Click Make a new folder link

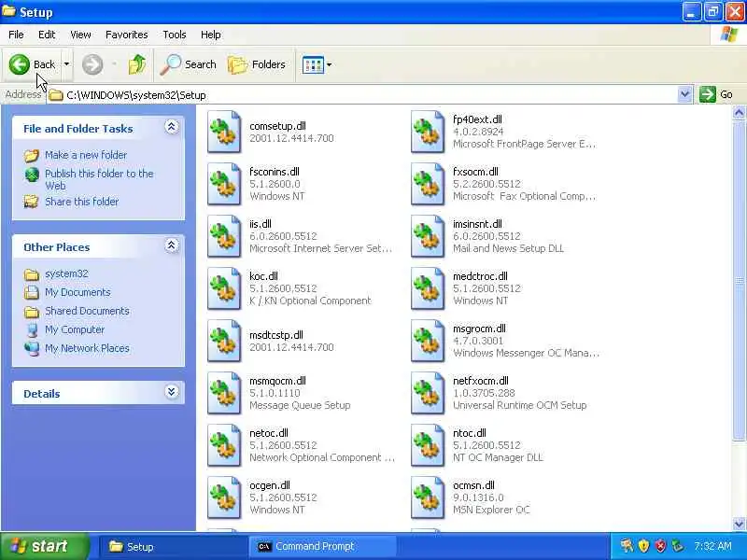tap(86, 155)
